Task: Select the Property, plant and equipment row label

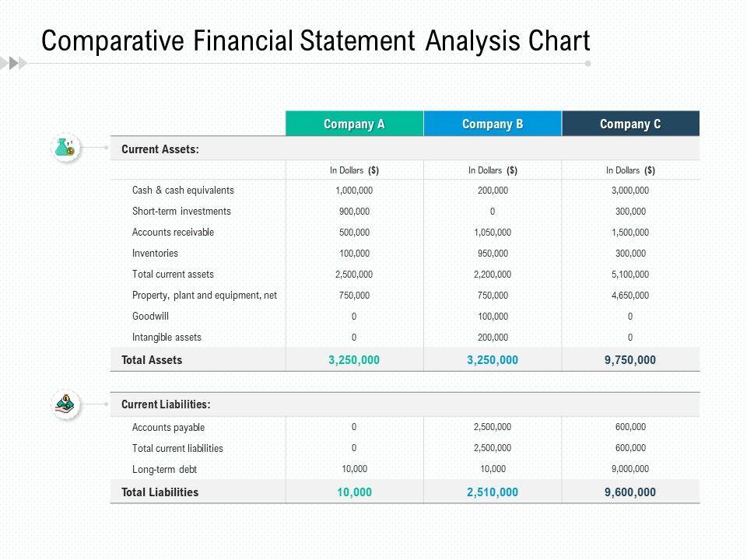Action: [205, 296]
